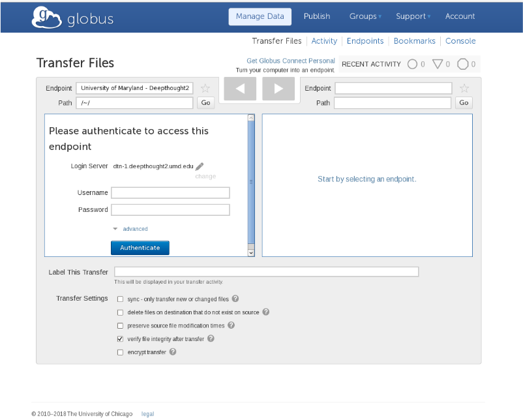Click the right-arrow transfer button

click(278, 89)
